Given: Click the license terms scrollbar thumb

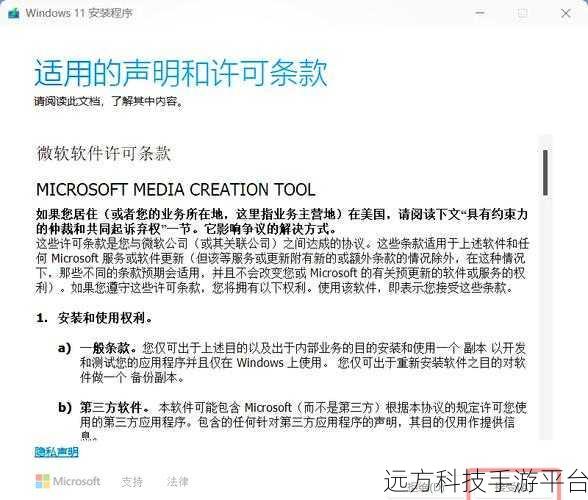Looking at the screenshot, I should [545, 173].
